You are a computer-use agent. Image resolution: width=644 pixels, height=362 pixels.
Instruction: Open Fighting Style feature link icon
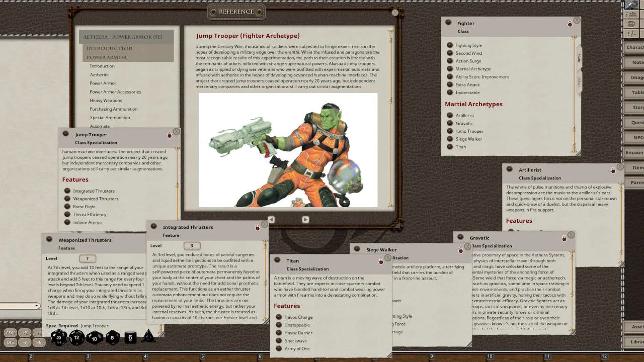point(450,45)
